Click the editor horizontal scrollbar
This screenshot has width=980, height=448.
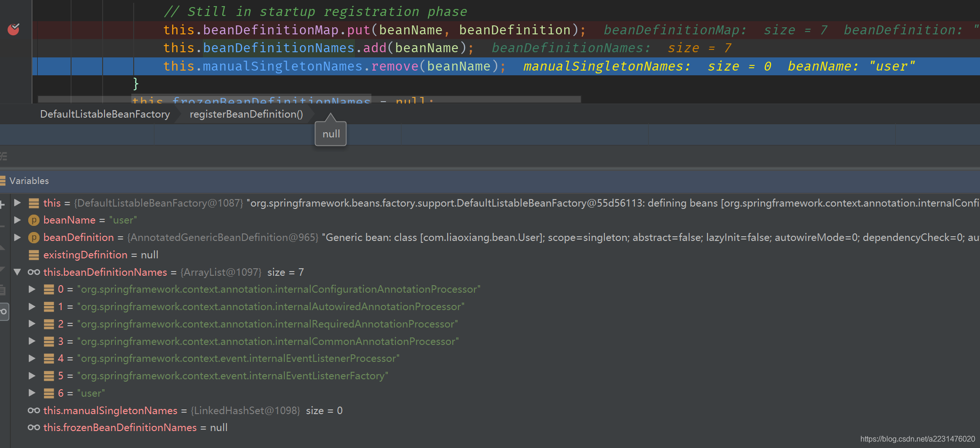click(309, 99)
